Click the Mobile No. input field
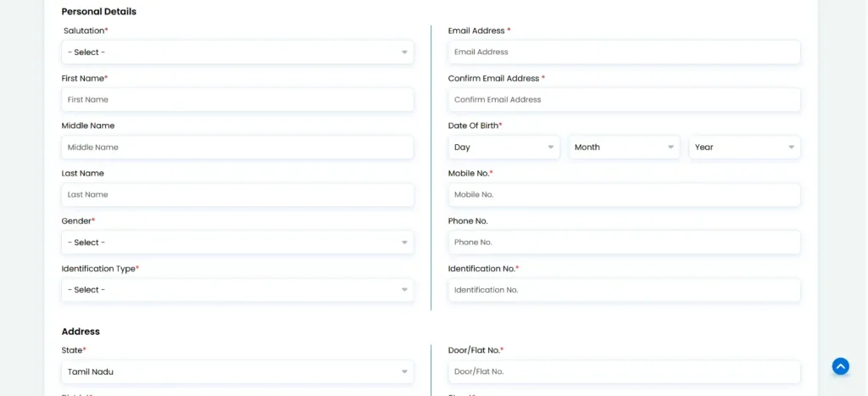 pos(625,195)
